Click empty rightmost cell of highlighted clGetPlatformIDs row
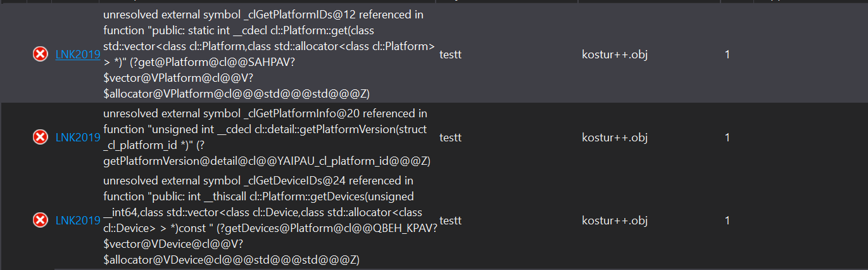The image size is (868, 270). tap(810, 55)
